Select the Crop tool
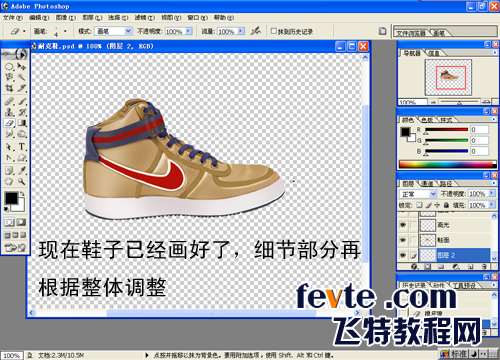Image resolution: width=500 pixels, height=360 pixels. [9, 88]
